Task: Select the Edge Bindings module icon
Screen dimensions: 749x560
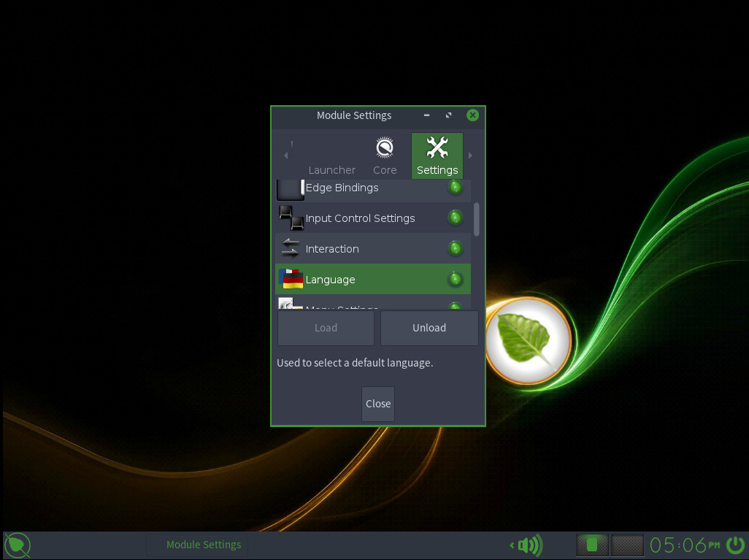Action: coord(291,188)
